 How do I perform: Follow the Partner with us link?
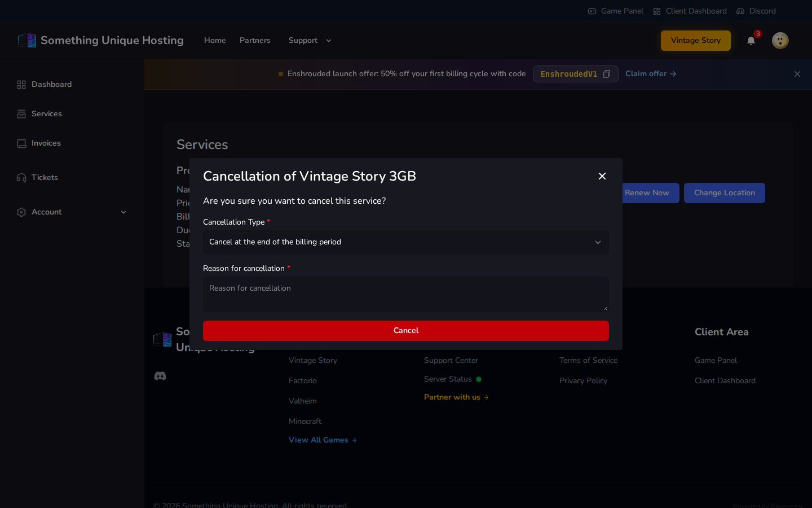click(x=456, y=397)
